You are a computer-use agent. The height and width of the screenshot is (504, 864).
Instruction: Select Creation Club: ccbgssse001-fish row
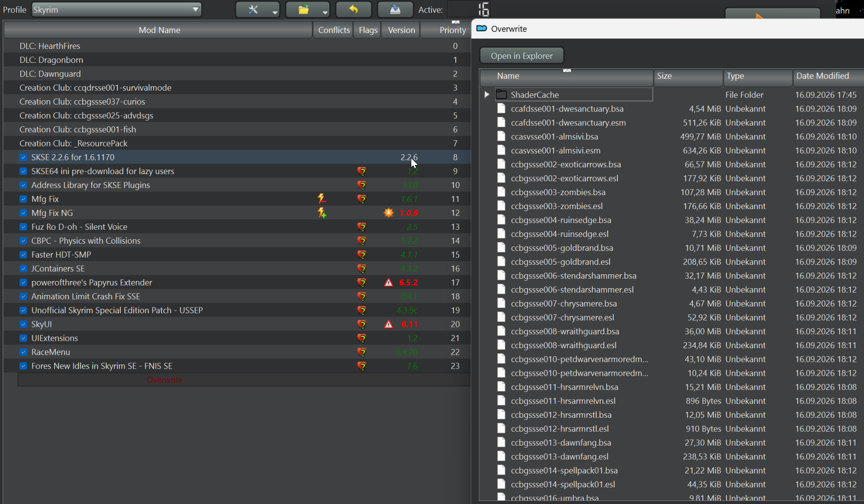[237, 129]
